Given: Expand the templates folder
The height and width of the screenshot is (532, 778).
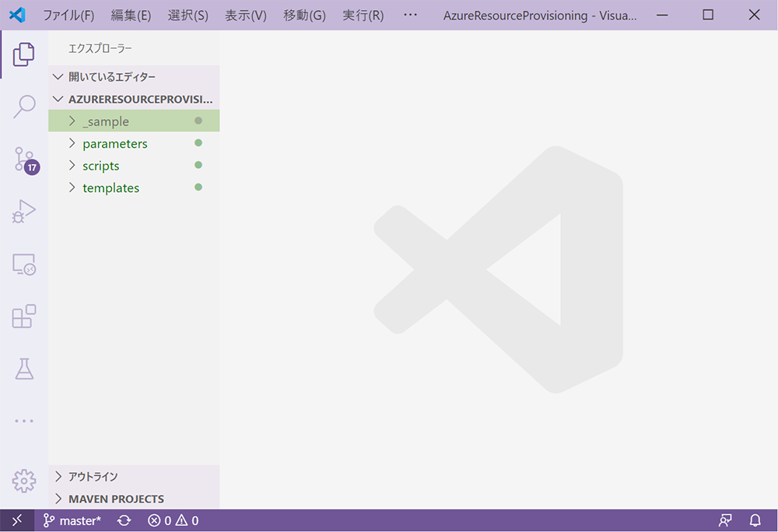Looking at the screenshot, I should 134,188.
